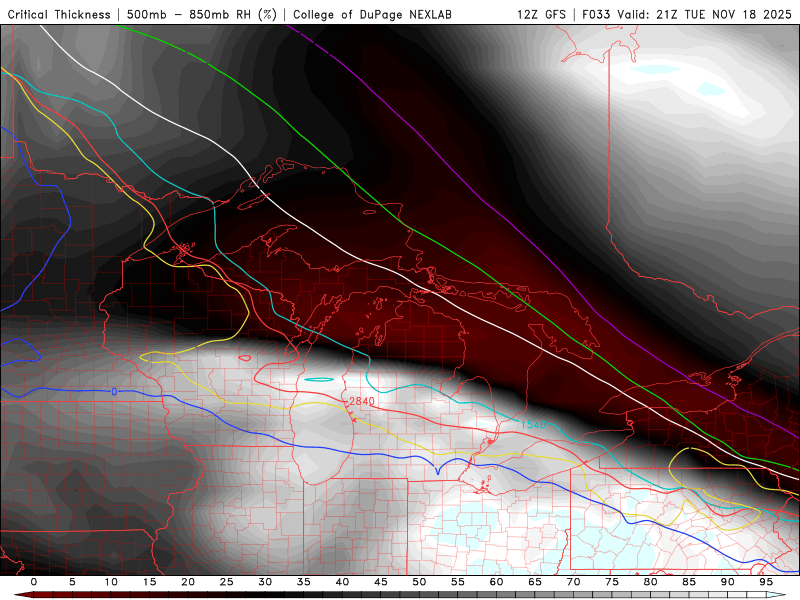Click the cyan "1540" contour label
Screen dimensions: 800x600
tap(534, 424)
